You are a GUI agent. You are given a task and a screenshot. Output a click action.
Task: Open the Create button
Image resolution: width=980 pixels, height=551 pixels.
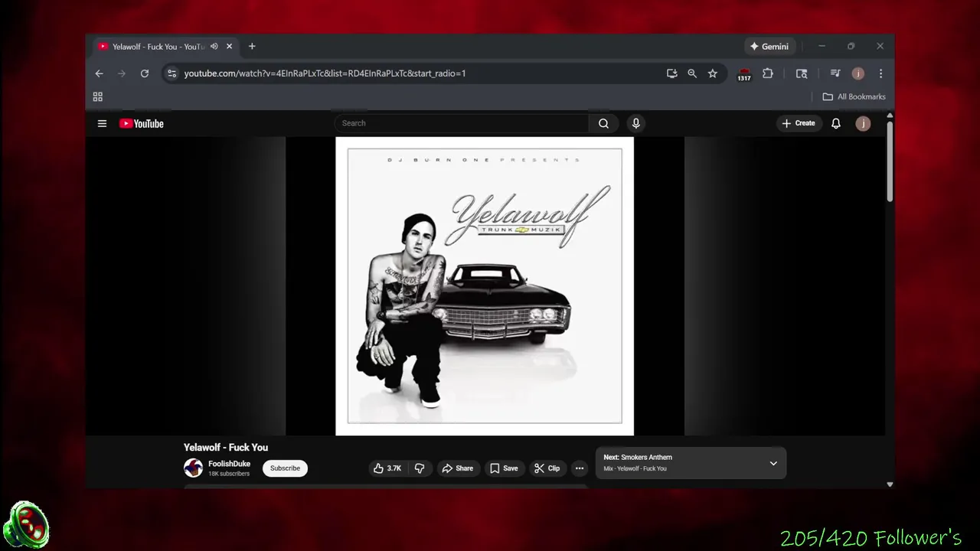(x=798, y=123)
